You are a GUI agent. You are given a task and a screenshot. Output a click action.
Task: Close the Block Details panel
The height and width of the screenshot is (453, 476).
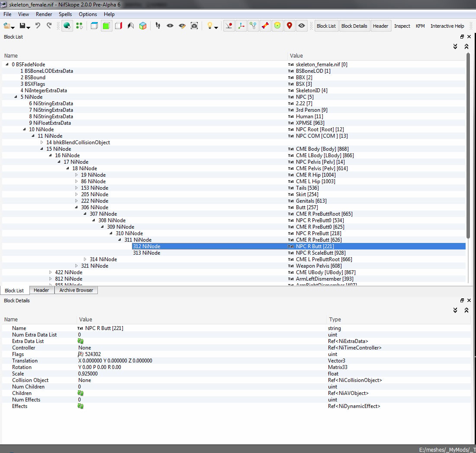[469, 301]
